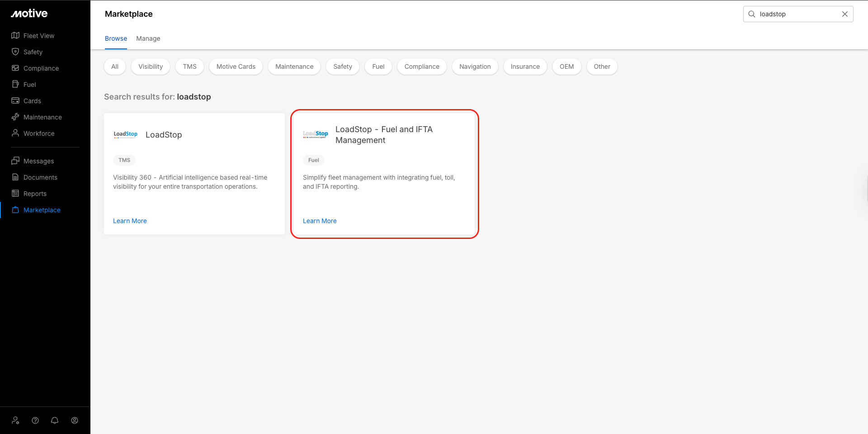Click the Safety shield icon in sidebar
This screenshot has width=868, height=434.
click(15, 52)
